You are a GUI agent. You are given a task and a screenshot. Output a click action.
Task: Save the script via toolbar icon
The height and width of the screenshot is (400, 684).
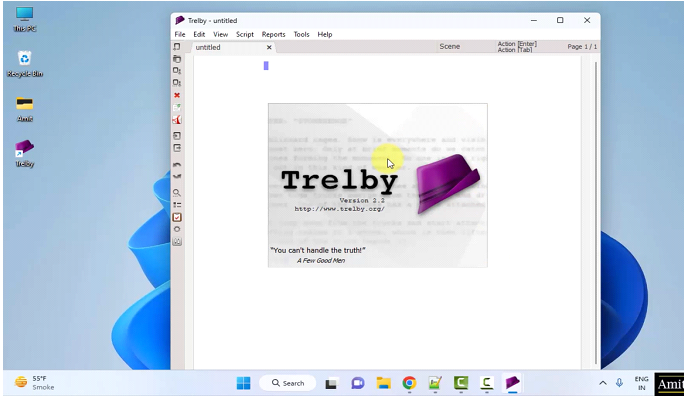(x=177, y=70)
